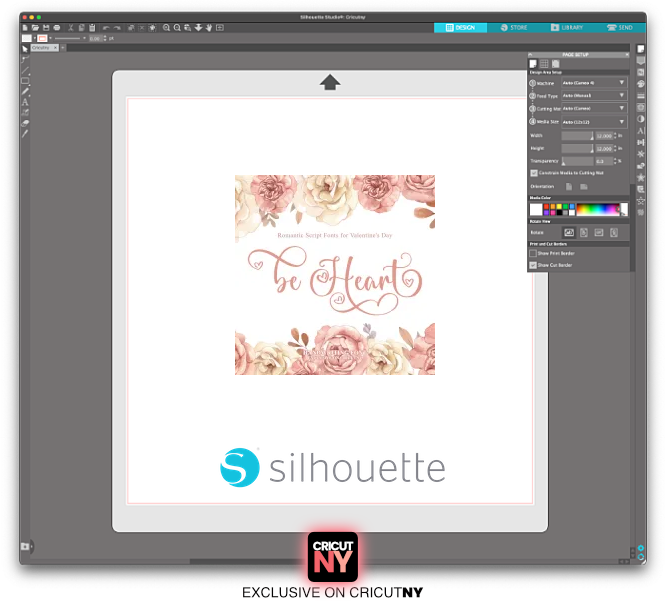Undo the last action
The width and height of the screenshot is (665, 604).
(106, 28)
